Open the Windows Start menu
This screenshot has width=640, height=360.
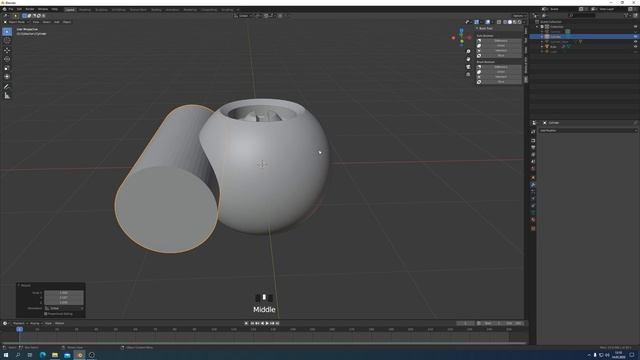(6, 355)
